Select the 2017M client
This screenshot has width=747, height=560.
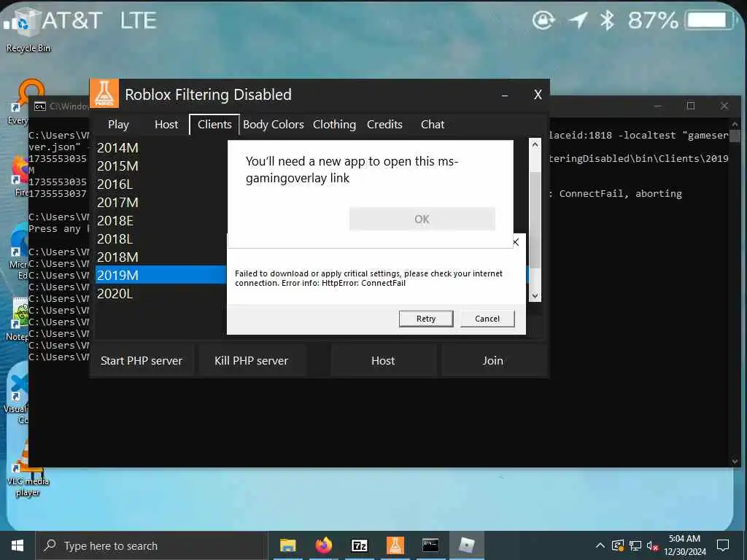click(161, 203)
